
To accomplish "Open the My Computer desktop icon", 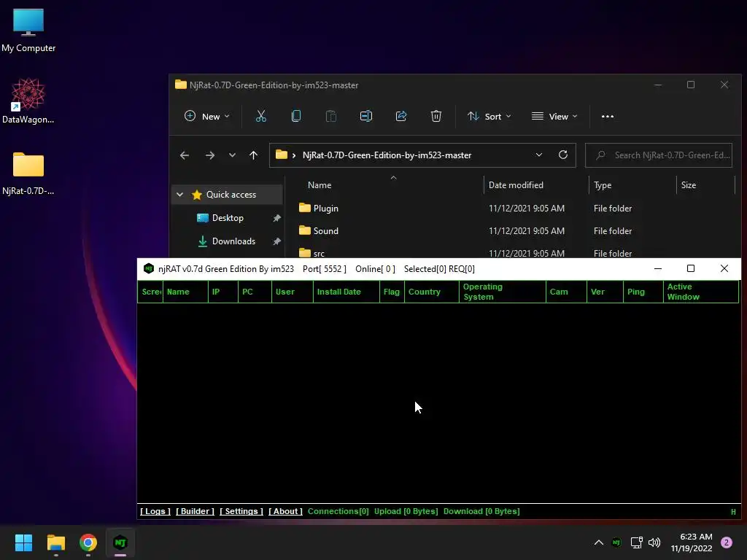I will point(28,30).
